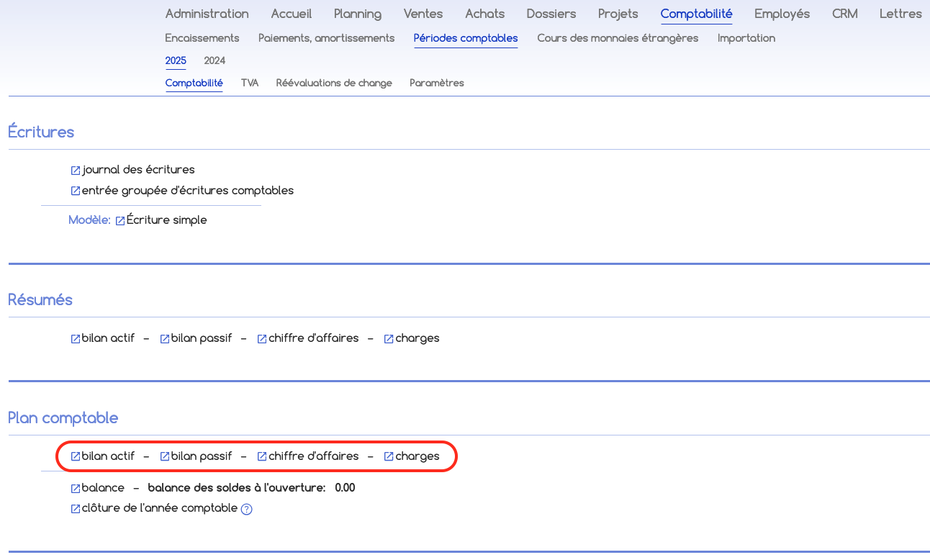Image resolution: width=930 pixels, height=560 pixels.
Task: Click the icon beside journal des écritures
Action: click(x=76, y=171)
